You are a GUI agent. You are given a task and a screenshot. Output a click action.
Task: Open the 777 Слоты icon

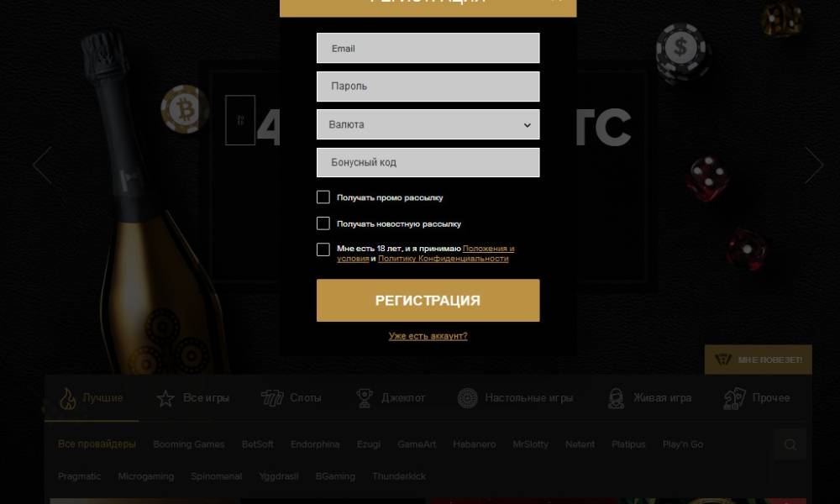272,398
